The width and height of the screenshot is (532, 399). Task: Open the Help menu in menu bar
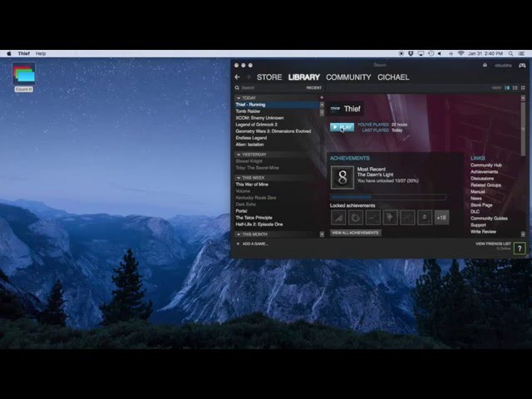(x=41, y=53)
